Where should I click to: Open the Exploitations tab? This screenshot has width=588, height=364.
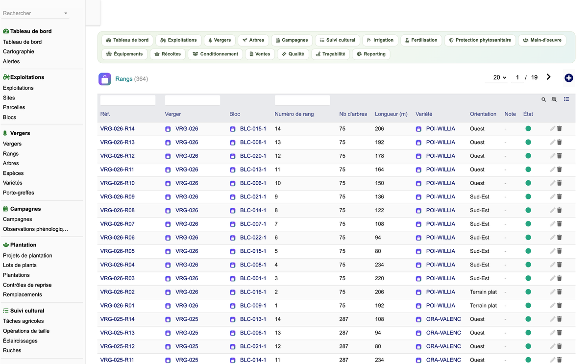click(x=178, y=40)
